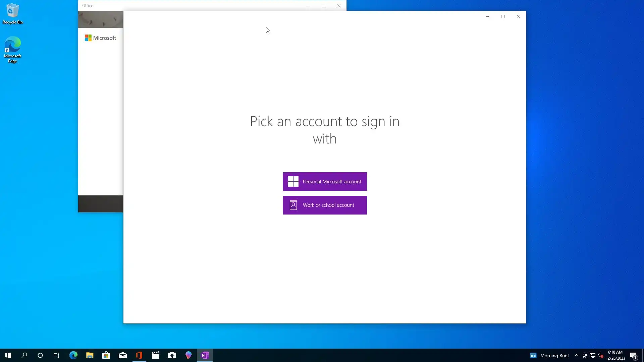644x362 pixels.
Task: Open Morning Brief news widget
Action: tap(549, 355)
